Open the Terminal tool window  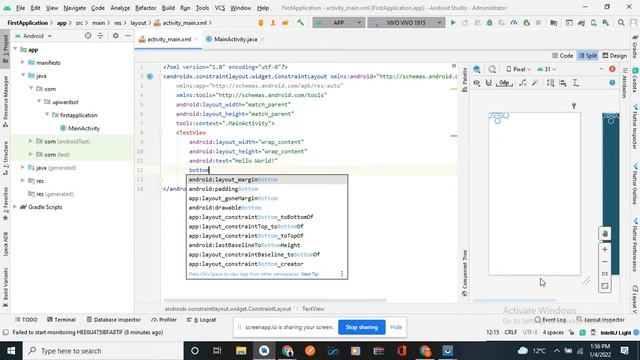(x=61, y=320)
